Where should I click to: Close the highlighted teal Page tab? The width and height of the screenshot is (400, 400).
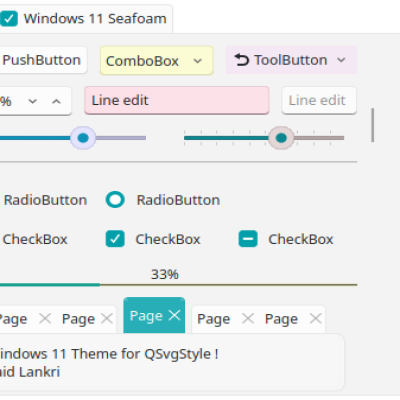tap(174, 315)
